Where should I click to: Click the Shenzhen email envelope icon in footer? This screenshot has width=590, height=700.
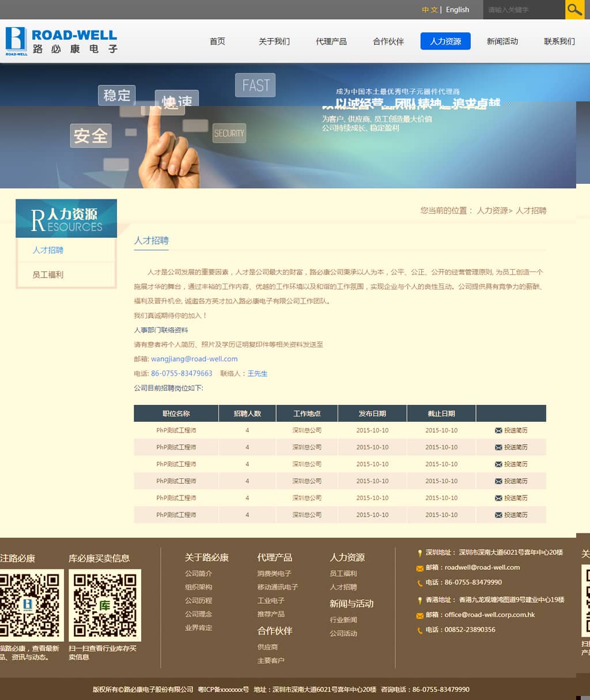pos(419,568)
